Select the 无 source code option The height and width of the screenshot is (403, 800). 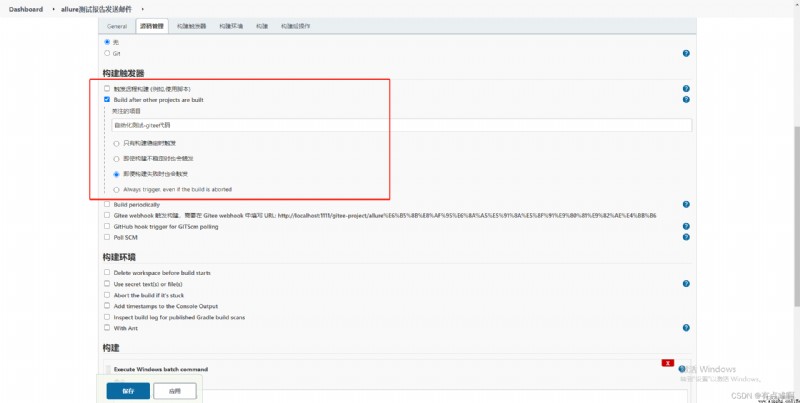pyautogui.click(x=107, y=42)
